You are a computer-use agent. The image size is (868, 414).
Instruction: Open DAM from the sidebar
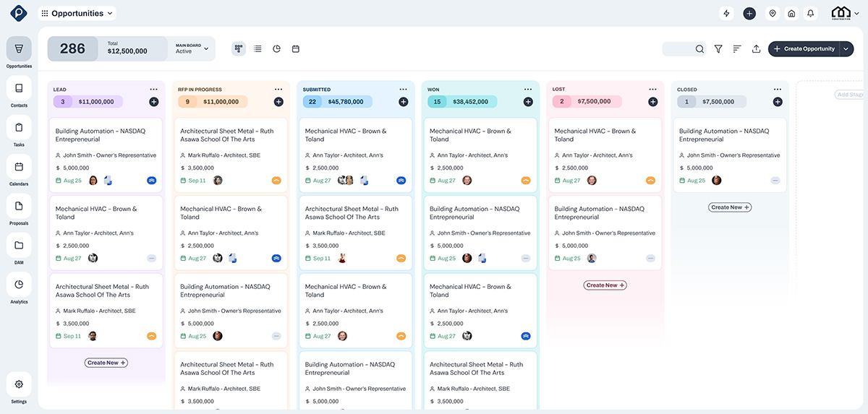(x=19, y=245)
